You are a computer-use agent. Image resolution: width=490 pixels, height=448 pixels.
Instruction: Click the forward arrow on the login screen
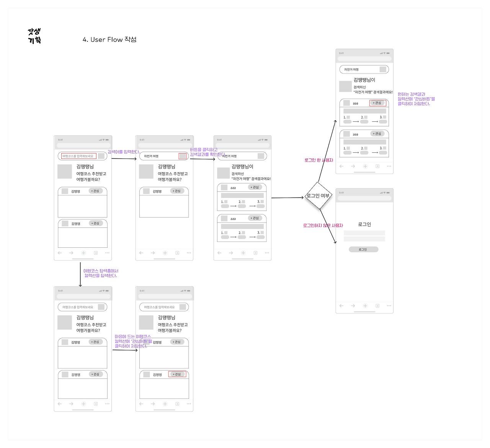pyautogui.click(x=353, y=306)
